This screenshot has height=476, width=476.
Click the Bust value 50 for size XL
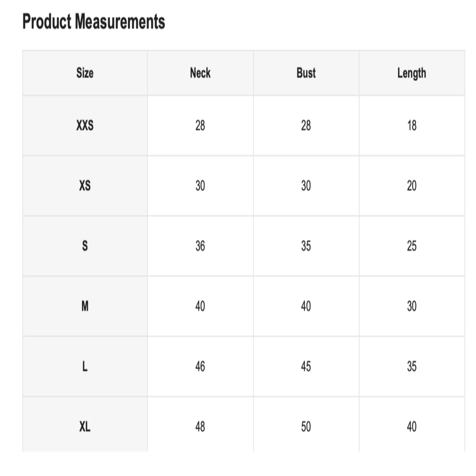(x=306, y=426)
